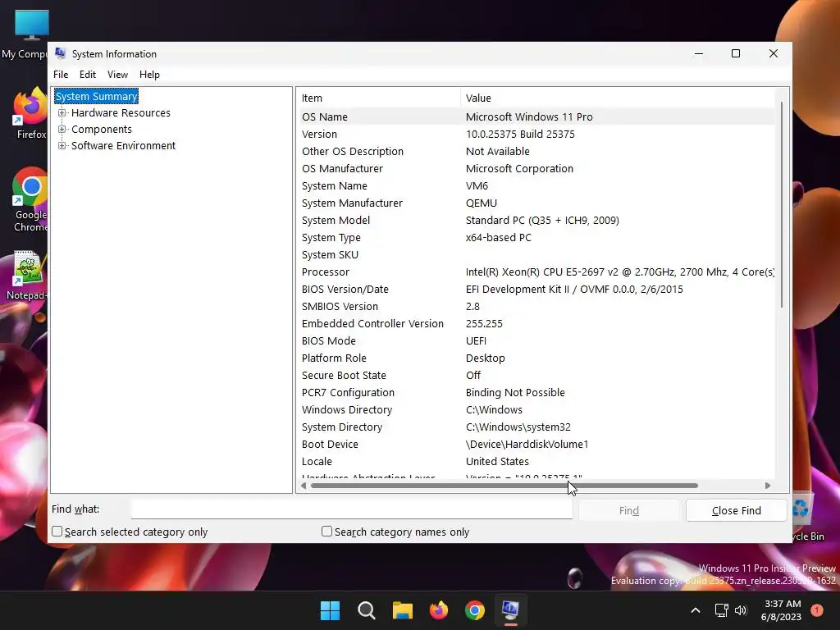Viewport: 840px width, 630px height.
Task: Enable Search category names only
Action: click(326, 532)
